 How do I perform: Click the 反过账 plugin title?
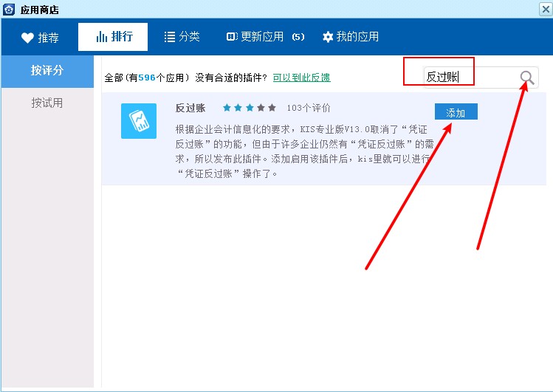190,109
